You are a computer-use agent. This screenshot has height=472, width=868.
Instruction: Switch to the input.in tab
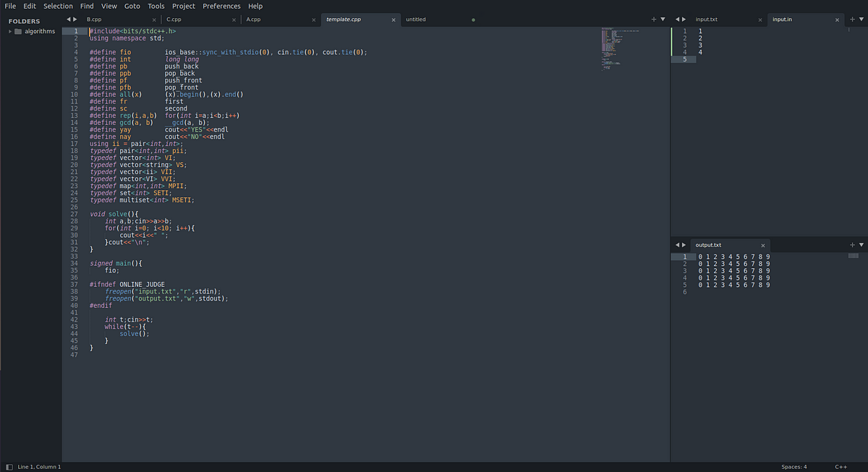[x=782, y=20]
